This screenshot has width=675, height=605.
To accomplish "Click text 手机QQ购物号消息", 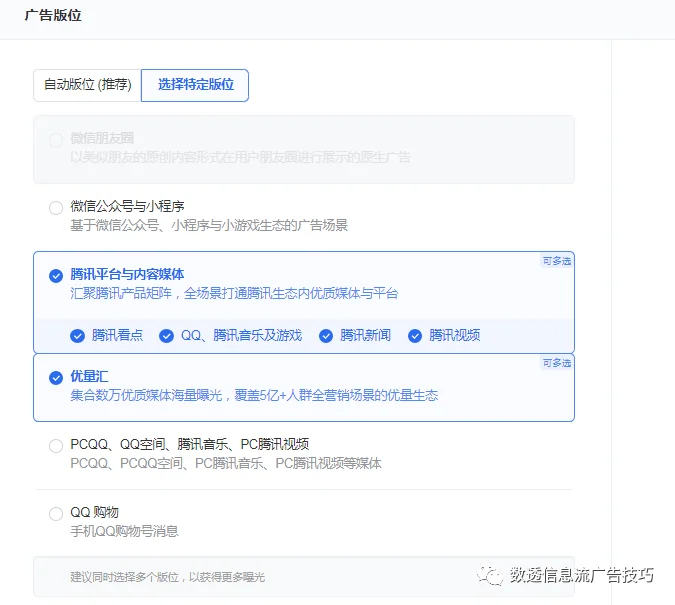I will 124,531.
